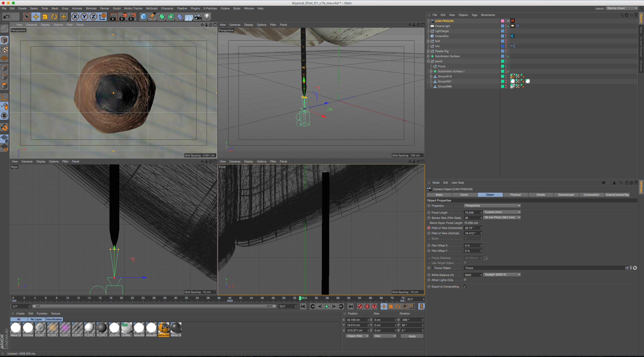The width and height of the screenshot is (644, 357).
Task: Add a Cube primitive object
Action: pyautogui.click(x=143, y=17)
